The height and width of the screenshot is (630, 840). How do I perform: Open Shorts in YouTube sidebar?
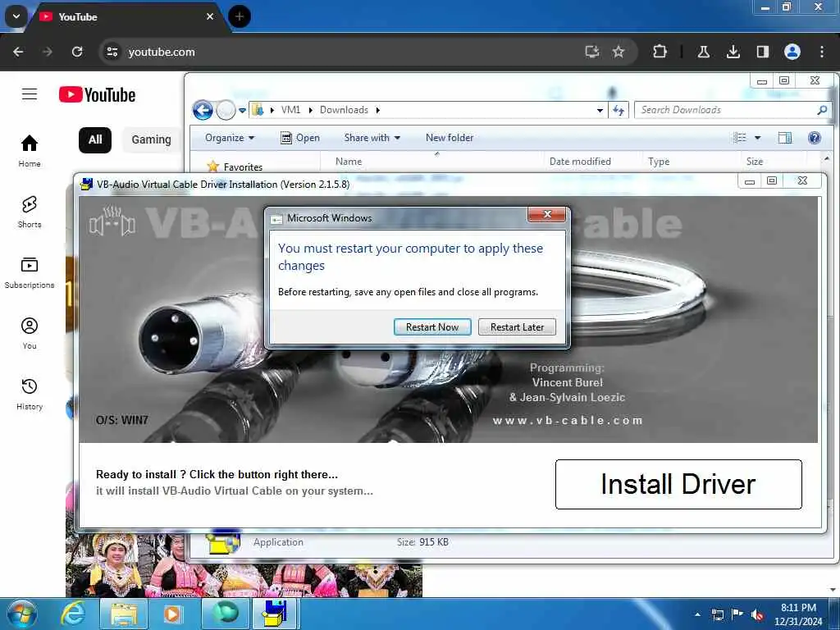pyautogui.click(x=30, y=212)
